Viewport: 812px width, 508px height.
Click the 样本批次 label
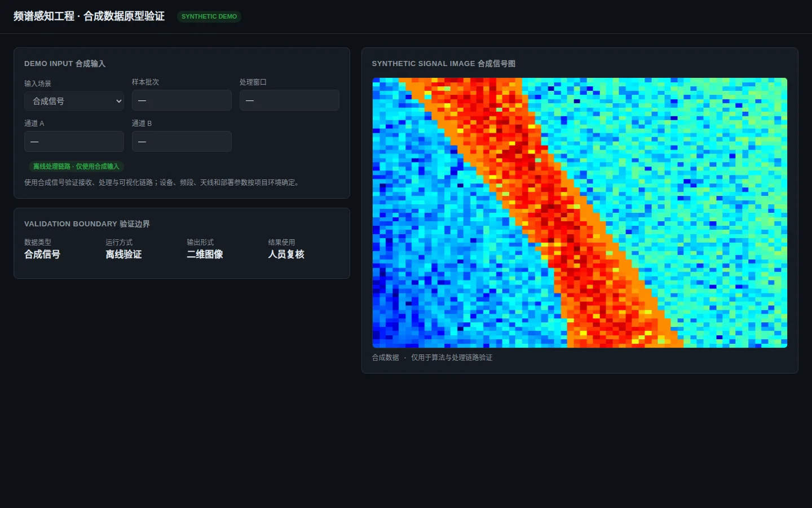click(x=145, y=82)
